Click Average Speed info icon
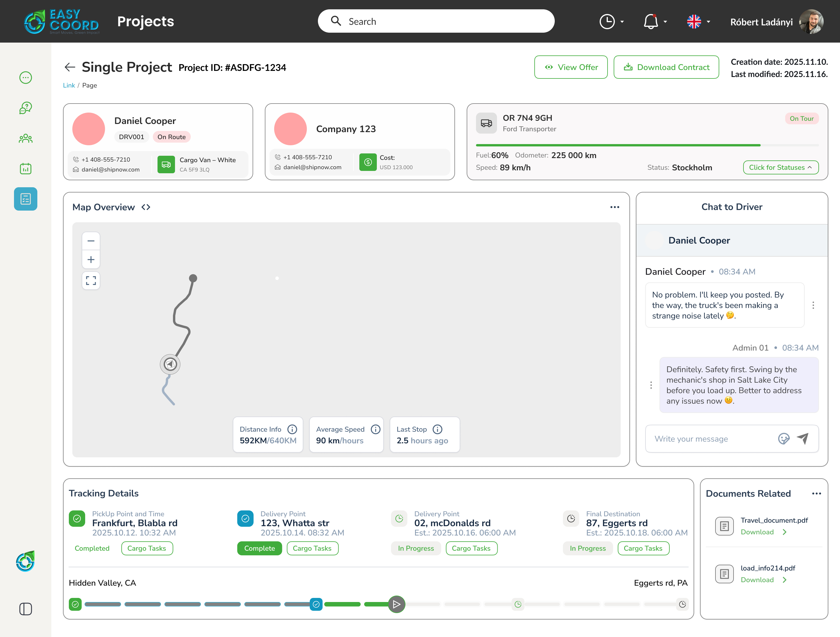840x637 pixels. click(x=375, y=429)
